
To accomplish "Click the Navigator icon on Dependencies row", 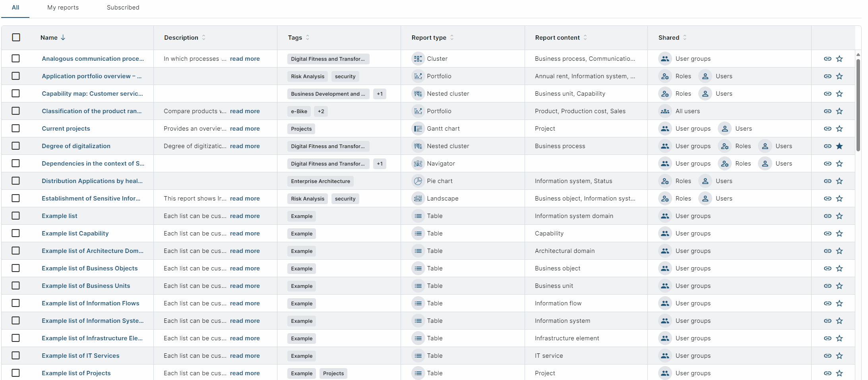I will [x=418, y=163].
